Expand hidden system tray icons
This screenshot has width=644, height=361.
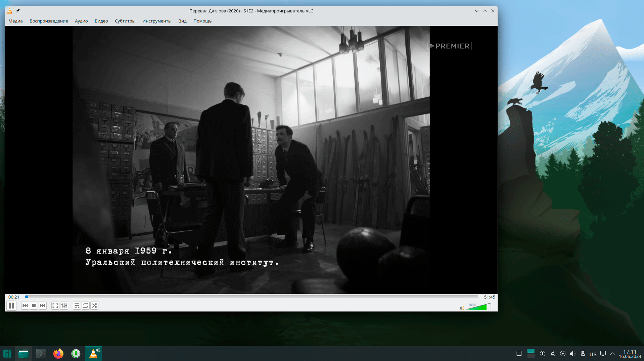pyautogui.click(x=612, y=354)
